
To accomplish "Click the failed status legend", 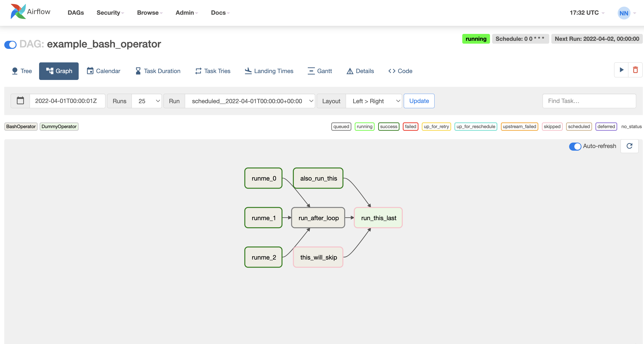I will [x=411, y=126].
